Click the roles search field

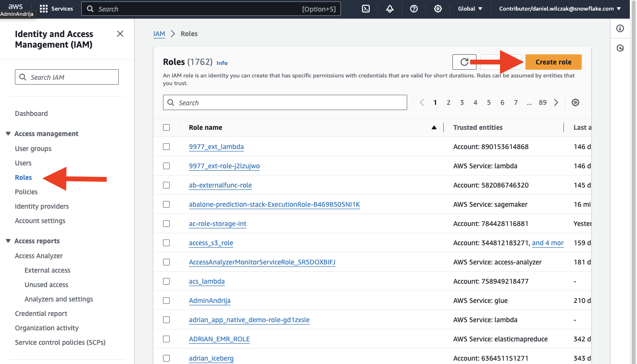pos(285,103)
